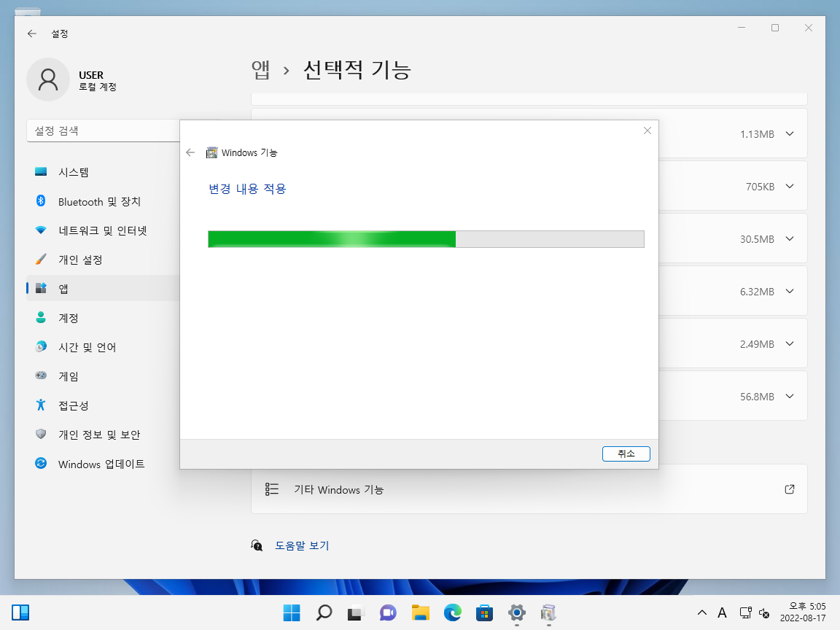This screenshot has height=630, width=840.
Task: Open 네트워크 및 인터넷 settings
Action: (x=103, y=230)
